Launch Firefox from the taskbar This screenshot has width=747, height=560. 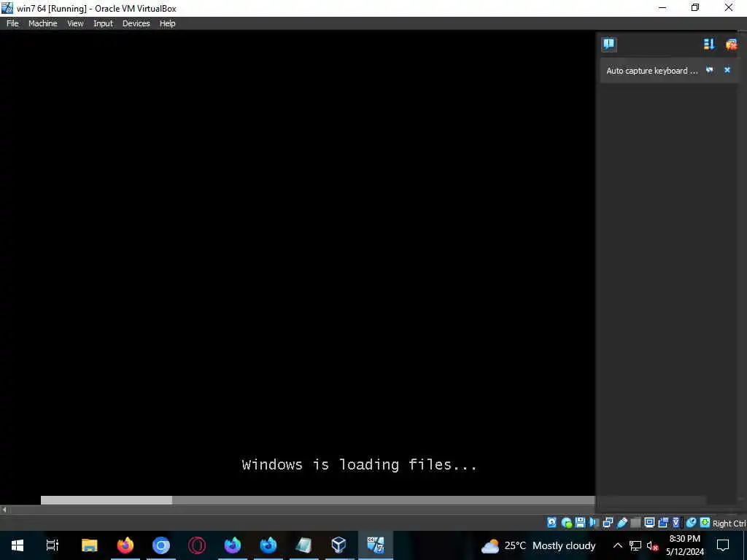[125, 545]
